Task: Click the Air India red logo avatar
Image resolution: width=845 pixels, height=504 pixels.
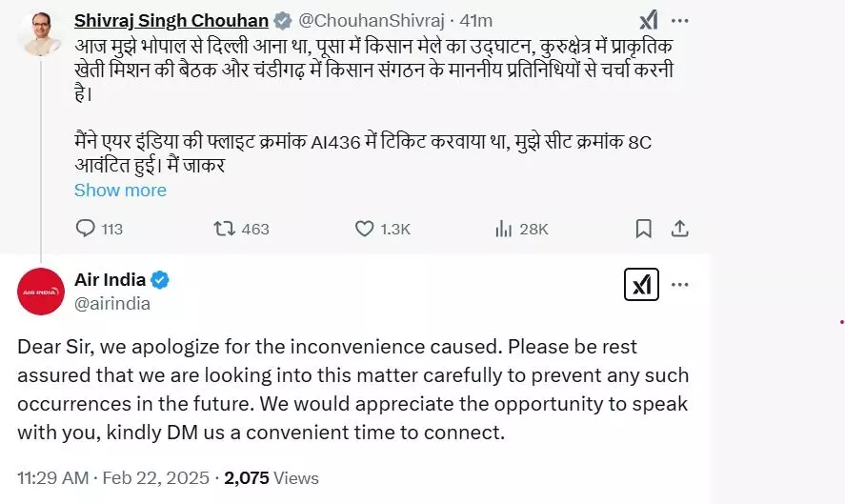Action: coord(40,292)
